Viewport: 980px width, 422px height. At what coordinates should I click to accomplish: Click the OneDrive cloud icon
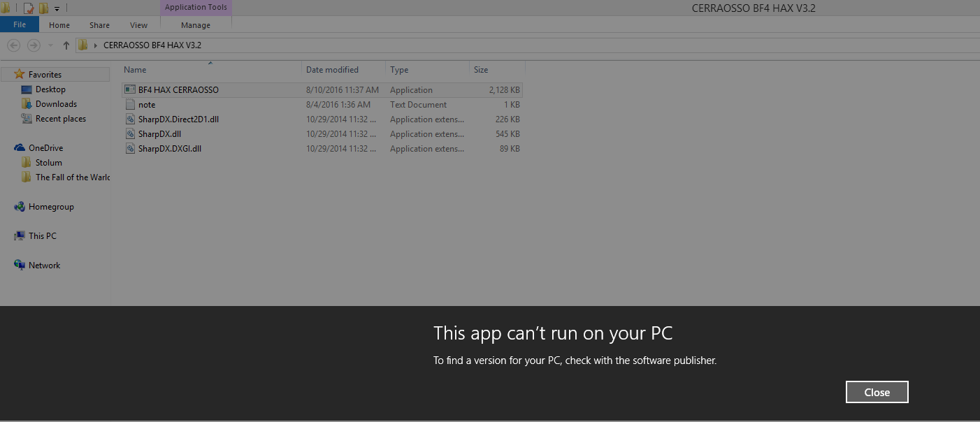tap(20, 148)
